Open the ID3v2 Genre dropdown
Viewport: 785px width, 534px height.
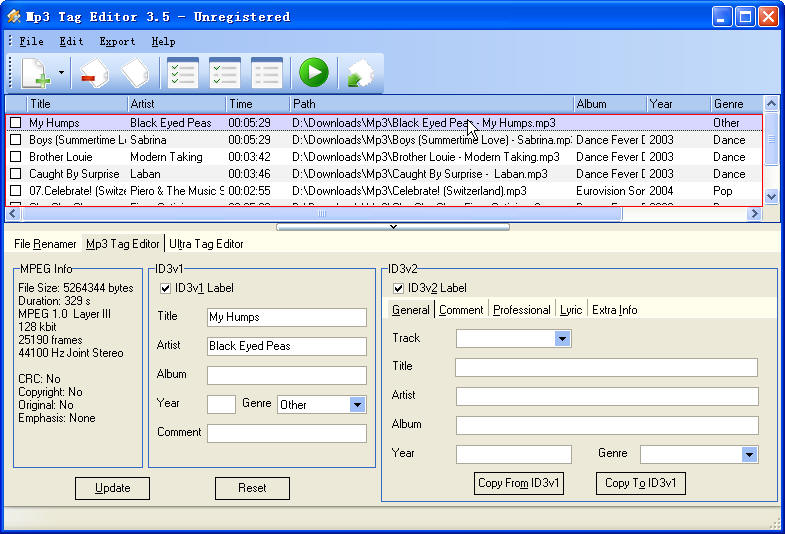(x=749, y=454)
